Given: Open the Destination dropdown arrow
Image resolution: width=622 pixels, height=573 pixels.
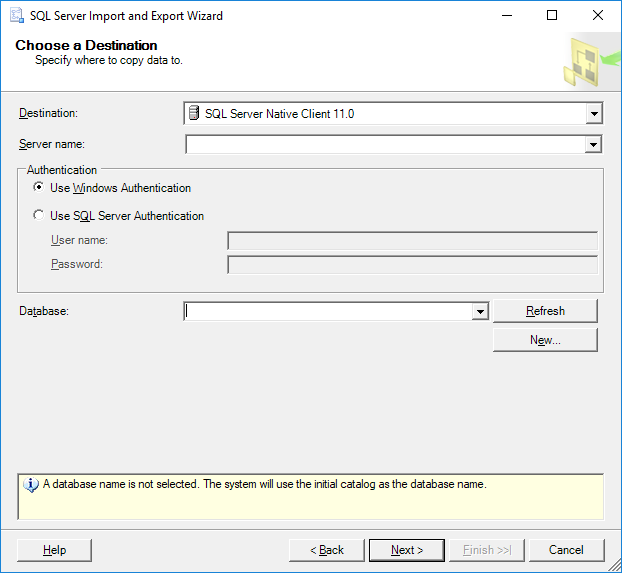Looking at the screenshot, I should click(x=594, y=114).
